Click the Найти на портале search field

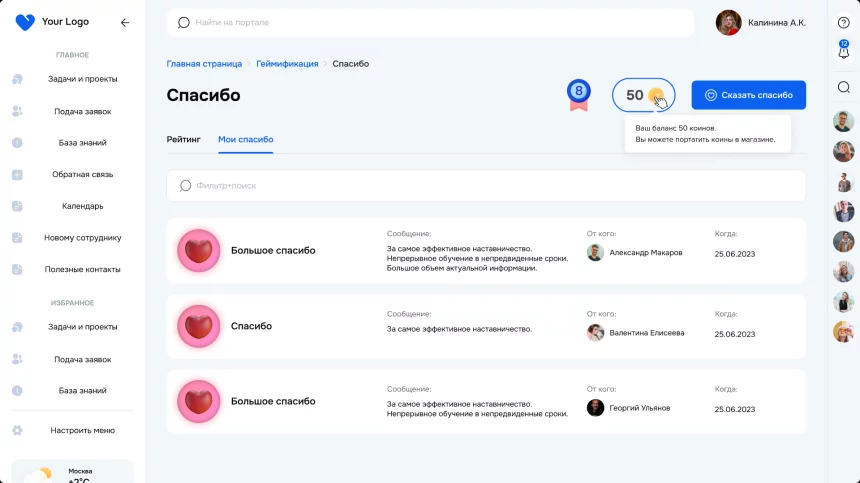[x=430, y=22]
